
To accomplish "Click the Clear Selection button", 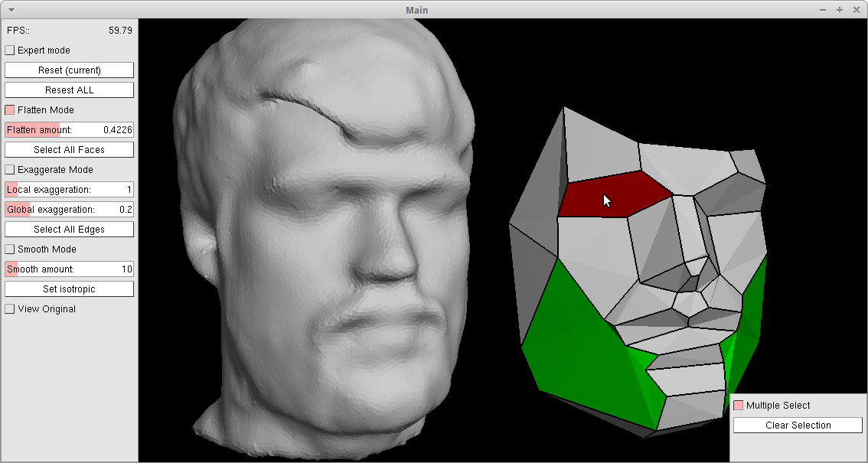I will 798,426.
